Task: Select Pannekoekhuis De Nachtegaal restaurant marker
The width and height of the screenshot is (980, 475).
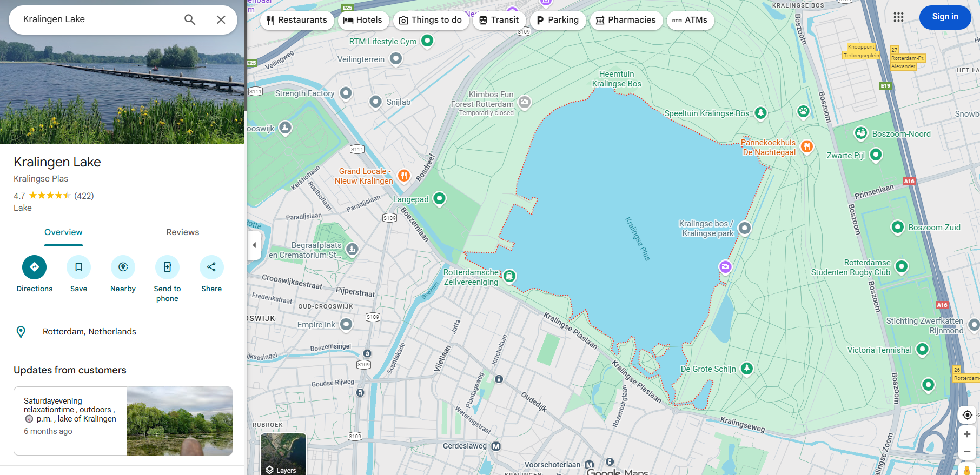Action: [x=806, y=146]
